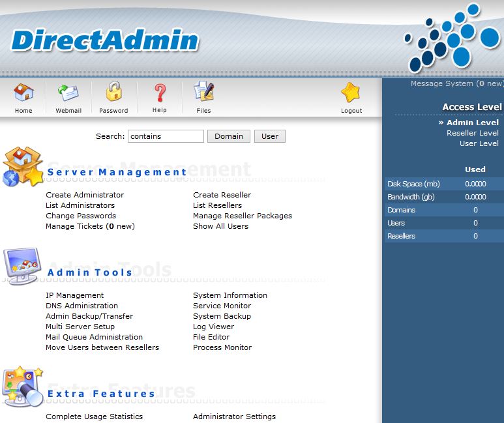The image size is (504, 423).
Task: Open the Message System link
Action: (x=456, y=83)
